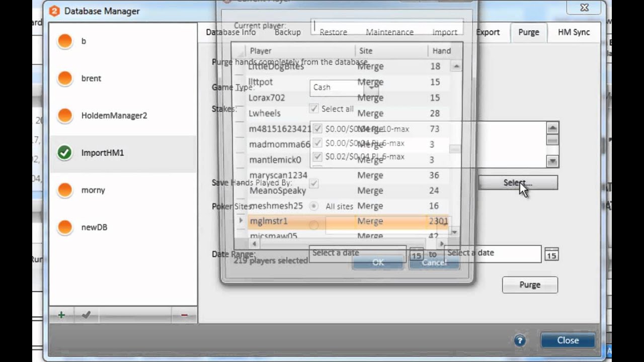Open the end date calendar picker icon
Screen dimensions: 644x362
click(x=551, y=255)
